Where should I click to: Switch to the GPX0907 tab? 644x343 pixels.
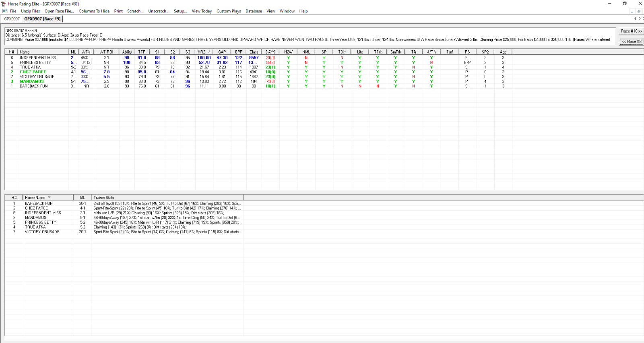(x=12, y=19)
